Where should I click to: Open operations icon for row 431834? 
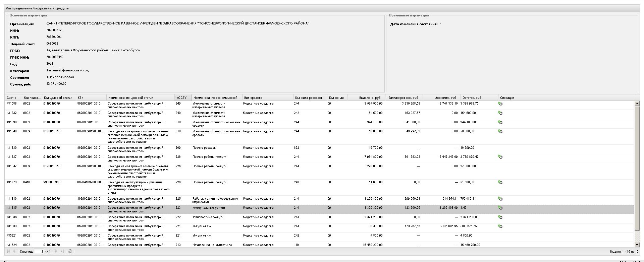(x=500, y=217)
